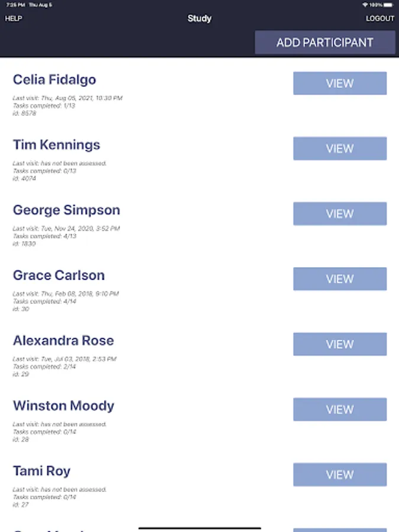Select George Simpson's name heading

pyautogui.click(x=66, y=210)
